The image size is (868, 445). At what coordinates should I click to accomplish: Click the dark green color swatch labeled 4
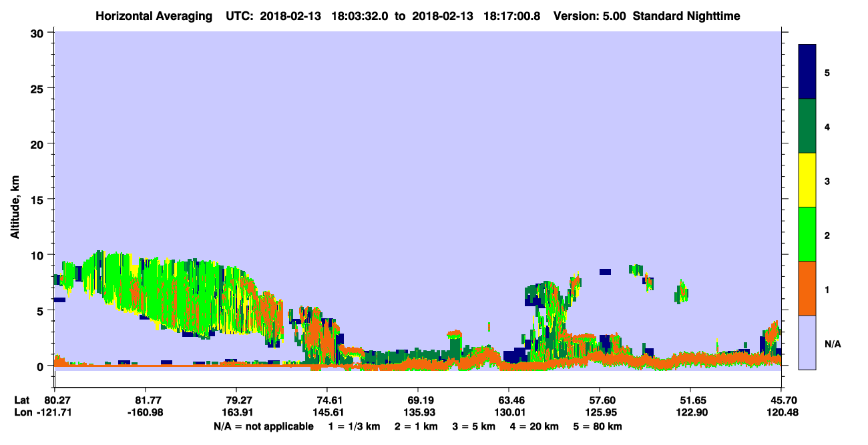pyautogui.click(x=807, y=126)
